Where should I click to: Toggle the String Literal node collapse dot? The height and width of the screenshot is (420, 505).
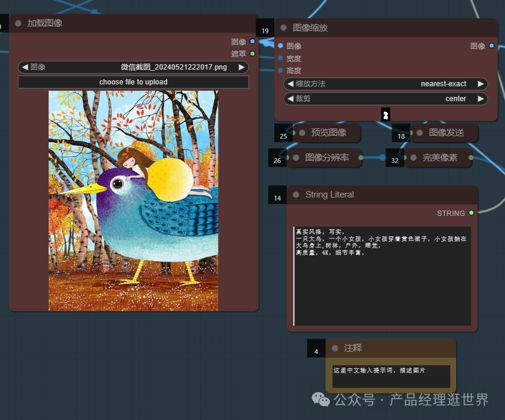click(x=296, y=195)
